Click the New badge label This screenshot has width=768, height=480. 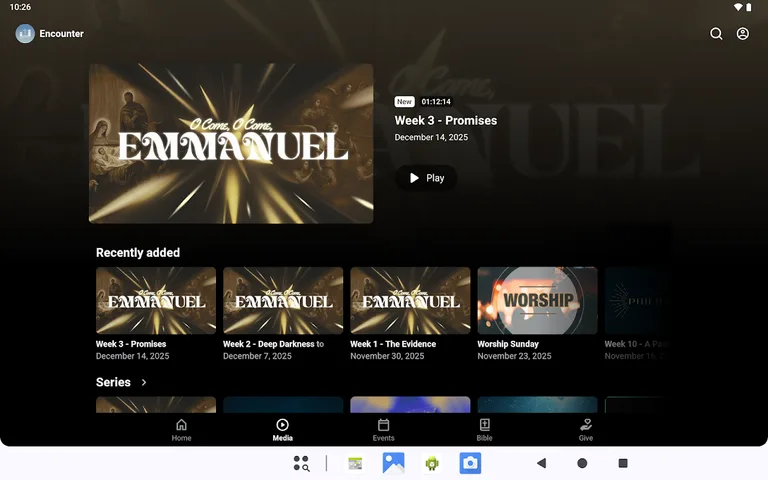pos(405,101)
